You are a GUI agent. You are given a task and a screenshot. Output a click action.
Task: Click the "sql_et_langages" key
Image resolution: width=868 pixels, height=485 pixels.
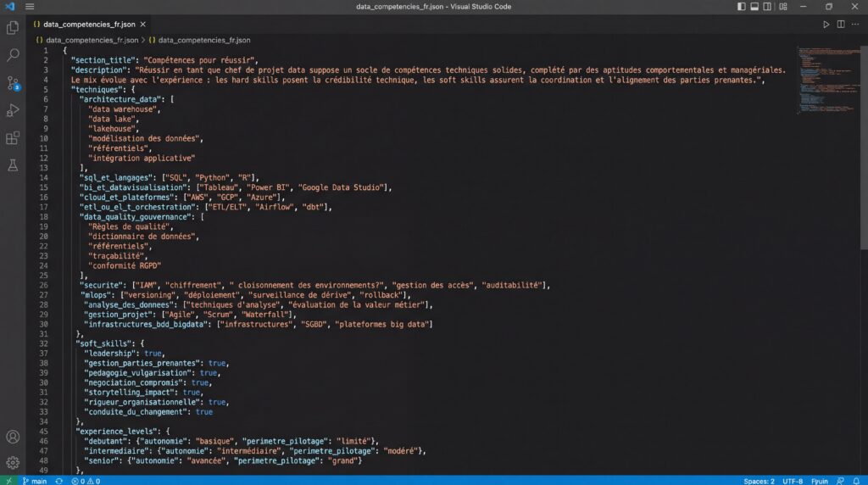click(116, 178)
